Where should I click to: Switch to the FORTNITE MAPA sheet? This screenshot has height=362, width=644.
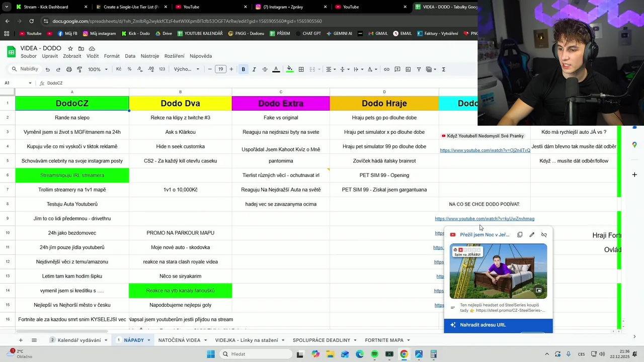pos(384,340)
